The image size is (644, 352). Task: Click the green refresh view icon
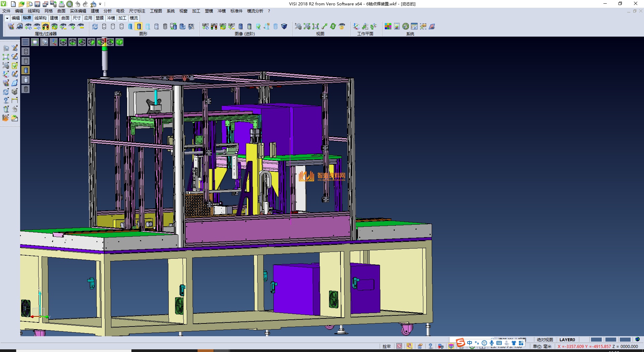[333, 27]
